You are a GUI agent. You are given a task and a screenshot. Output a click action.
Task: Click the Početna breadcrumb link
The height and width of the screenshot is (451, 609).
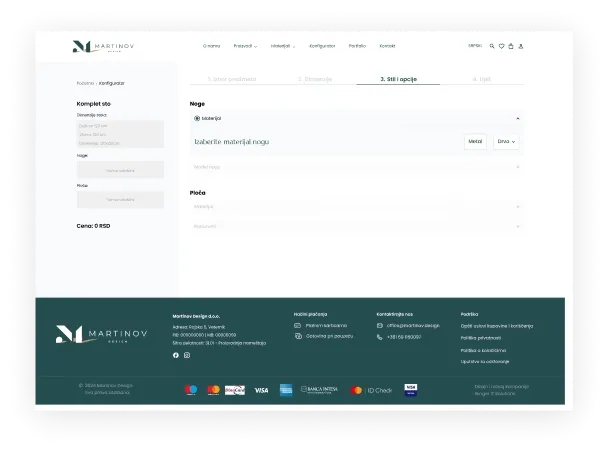(x=85, y=83)
